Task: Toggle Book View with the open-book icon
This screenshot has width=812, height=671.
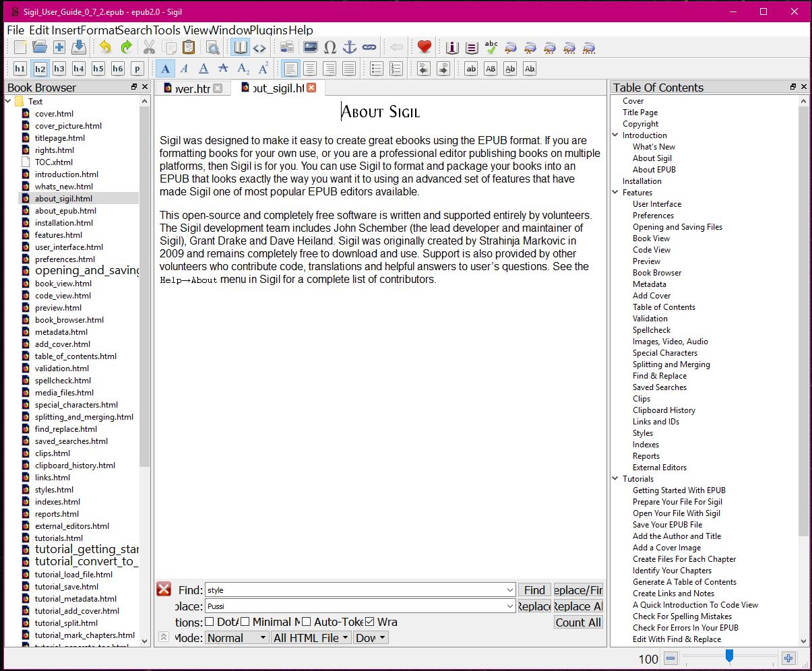Action: [x=240, y=47]
